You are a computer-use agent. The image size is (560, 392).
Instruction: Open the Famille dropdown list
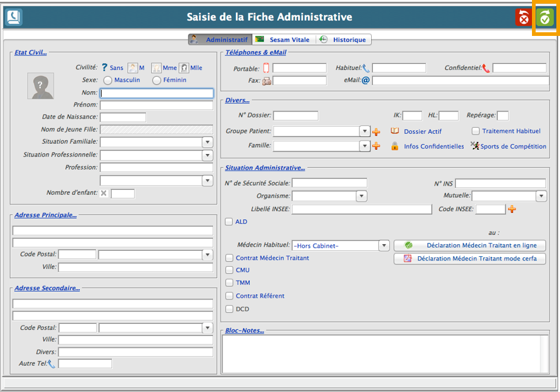point(364,146)
